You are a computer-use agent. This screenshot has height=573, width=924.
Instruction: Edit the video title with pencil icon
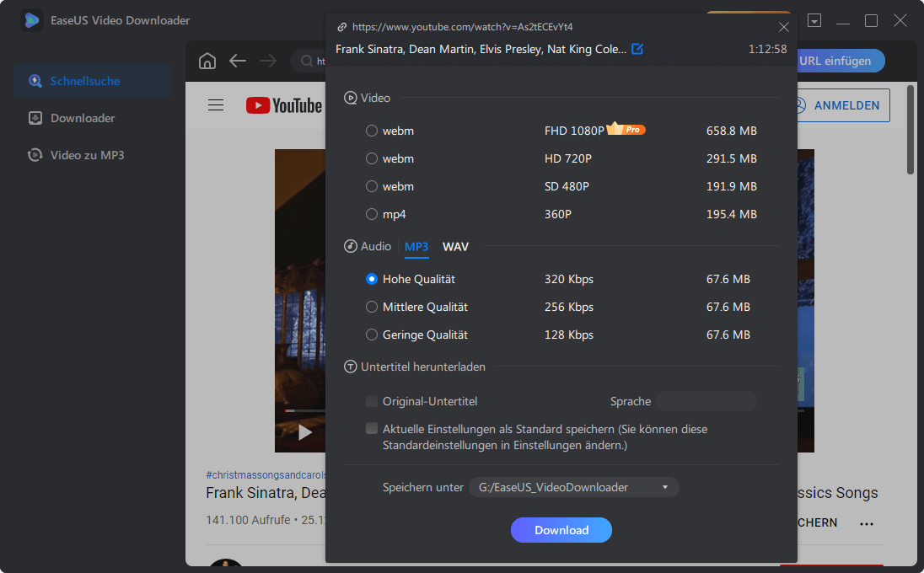(x=637, y=49)
